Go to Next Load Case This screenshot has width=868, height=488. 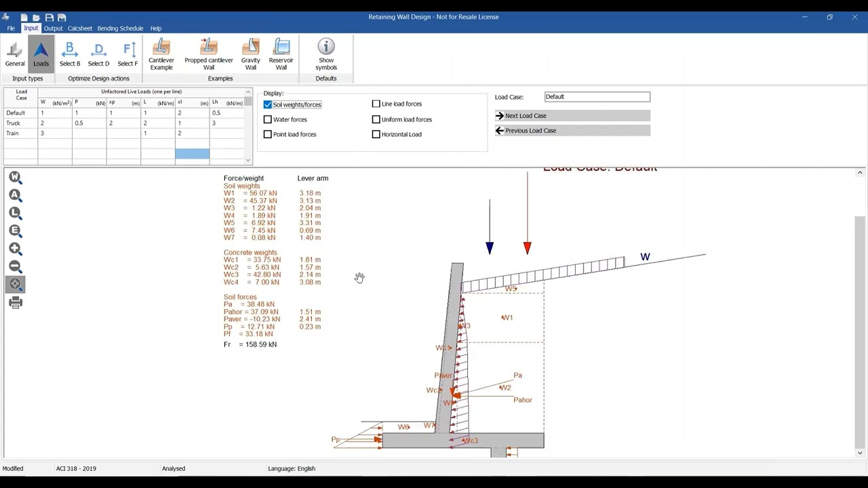tap(572, 116)
